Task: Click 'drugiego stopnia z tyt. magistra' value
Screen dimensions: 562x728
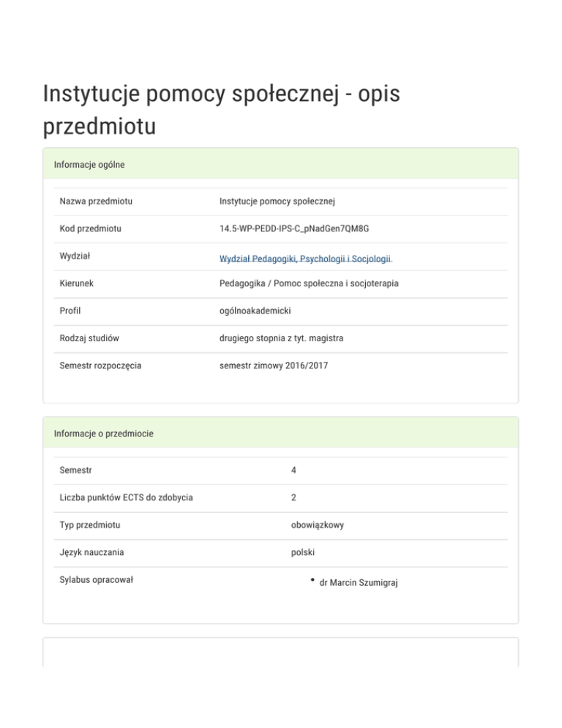Action: pyautogui.click(x=281, y=338)
